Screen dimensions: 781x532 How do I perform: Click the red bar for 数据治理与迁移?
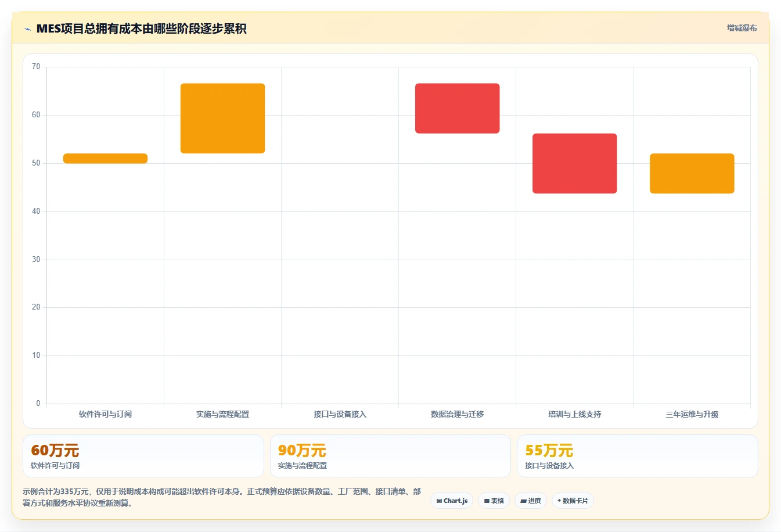(457, 109)
